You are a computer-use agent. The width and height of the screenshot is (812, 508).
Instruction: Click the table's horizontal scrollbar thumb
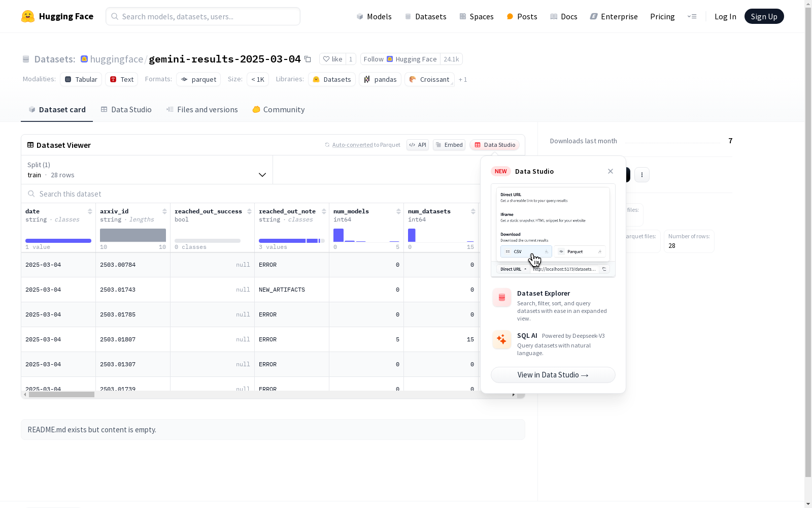coord(61,394)
